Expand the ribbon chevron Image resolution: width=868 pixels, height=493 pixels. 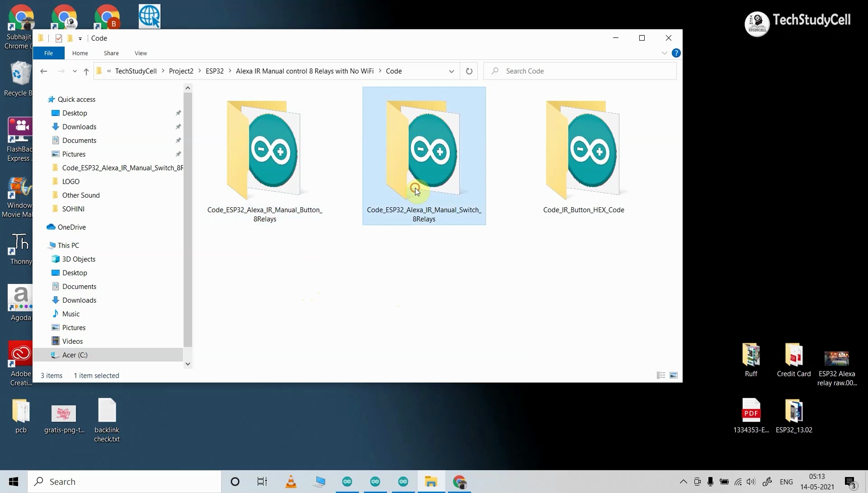coord(664,53)
